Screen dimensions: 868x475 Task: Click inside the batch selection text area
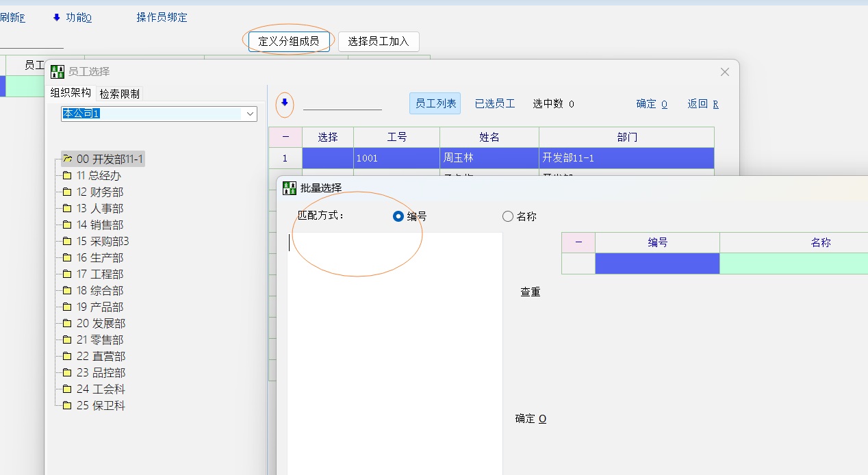[394, 342]
